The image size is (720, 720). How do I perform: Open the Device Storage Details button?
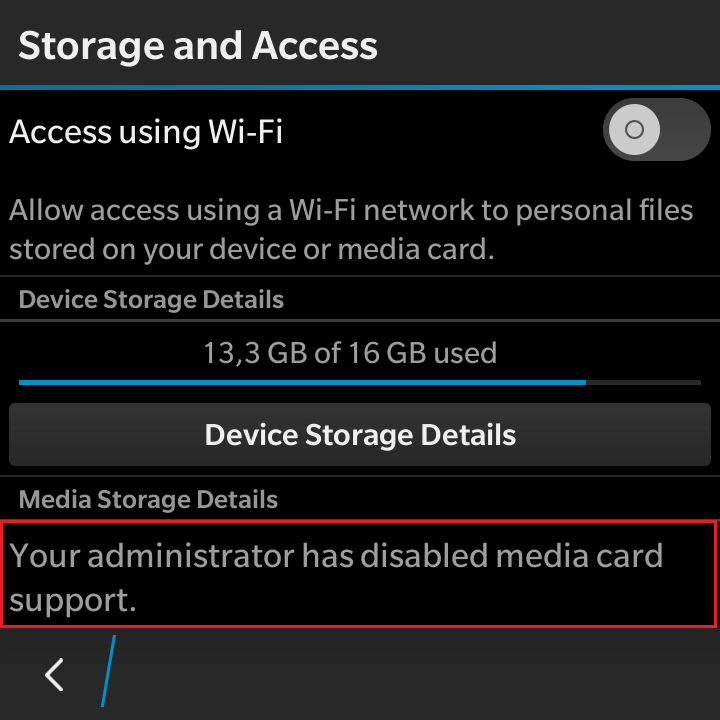tap(360, 434)
